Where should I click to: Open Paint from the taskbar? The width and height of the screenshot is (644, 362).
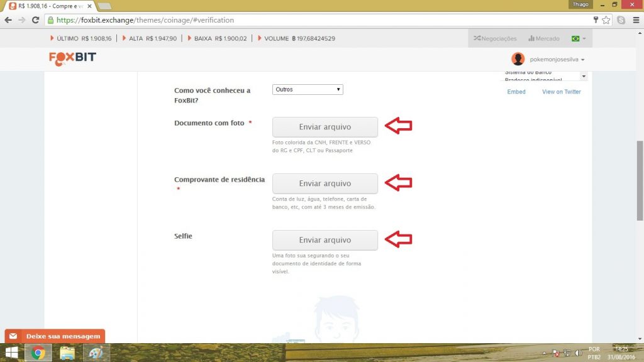pyautogui.click(x=96, y=353)
